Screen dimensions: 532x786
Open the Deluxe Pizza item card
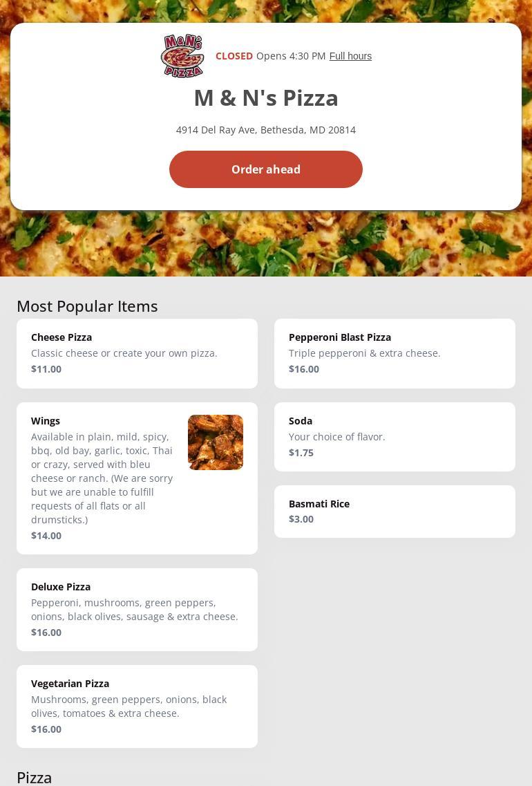click(x=137, y=610)
